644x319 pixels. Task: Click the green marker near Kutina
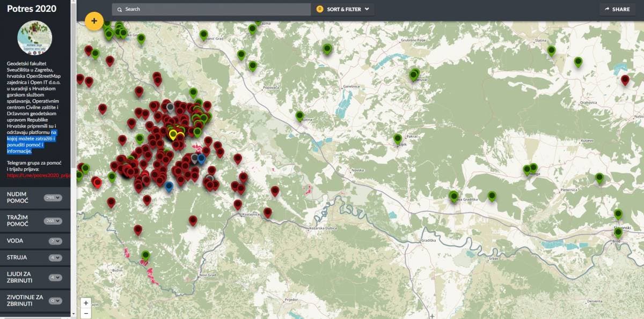pyautogui.click(x=299, y=116)
